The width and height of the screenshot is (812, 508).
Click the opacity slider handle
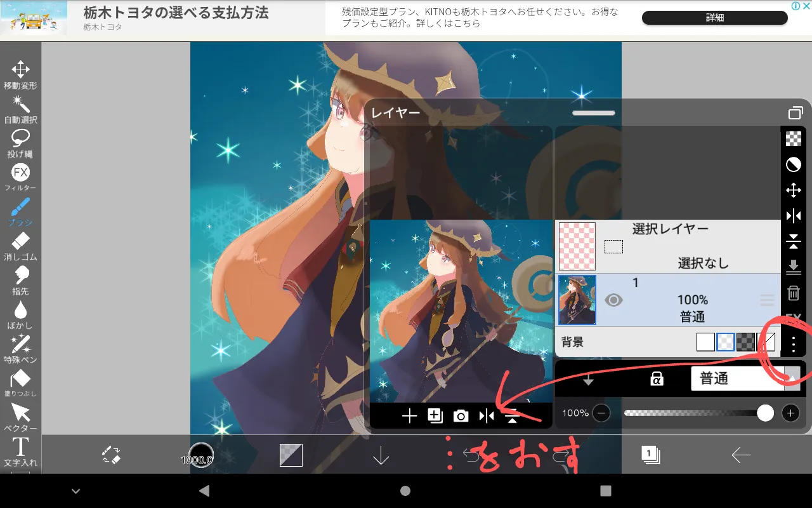[766, 413]
